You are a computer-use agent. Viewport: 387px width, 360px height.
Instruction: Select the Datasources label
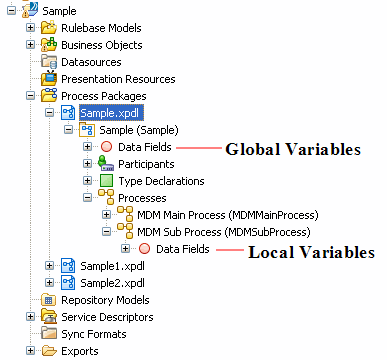tap(91, 62)
